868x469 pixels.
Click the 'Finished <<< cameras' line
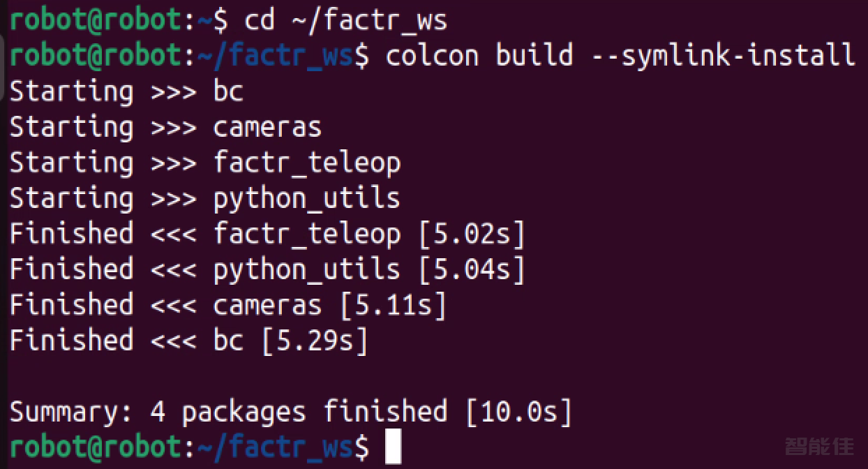165,305
